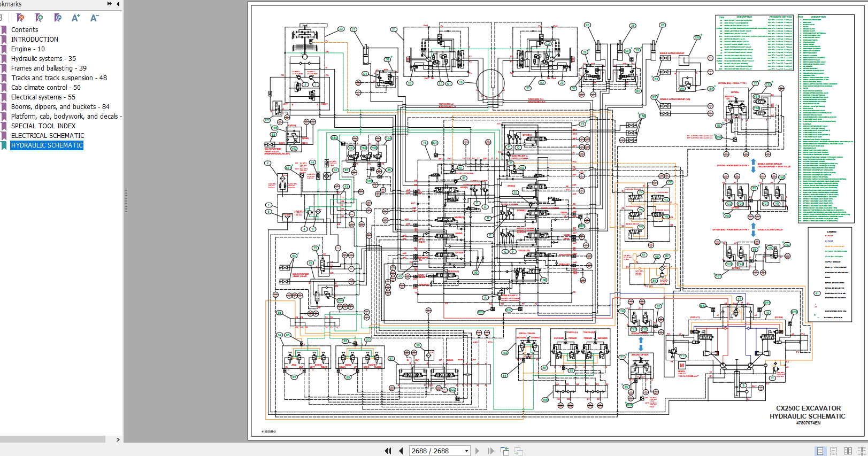Jump to Engine - 10 bookmark
This screenshot has width=868, height=456.
click(x=28, y=49)
